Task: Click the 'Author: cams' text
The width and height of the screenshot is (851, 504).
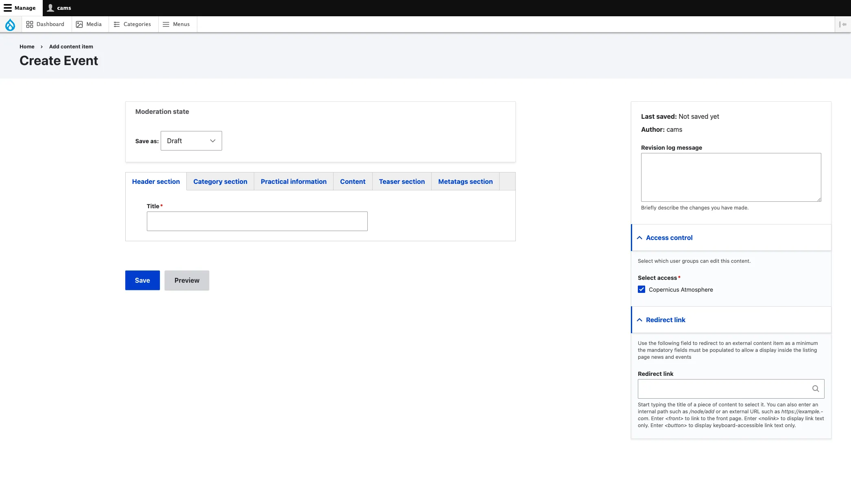Action: [661, 130]
